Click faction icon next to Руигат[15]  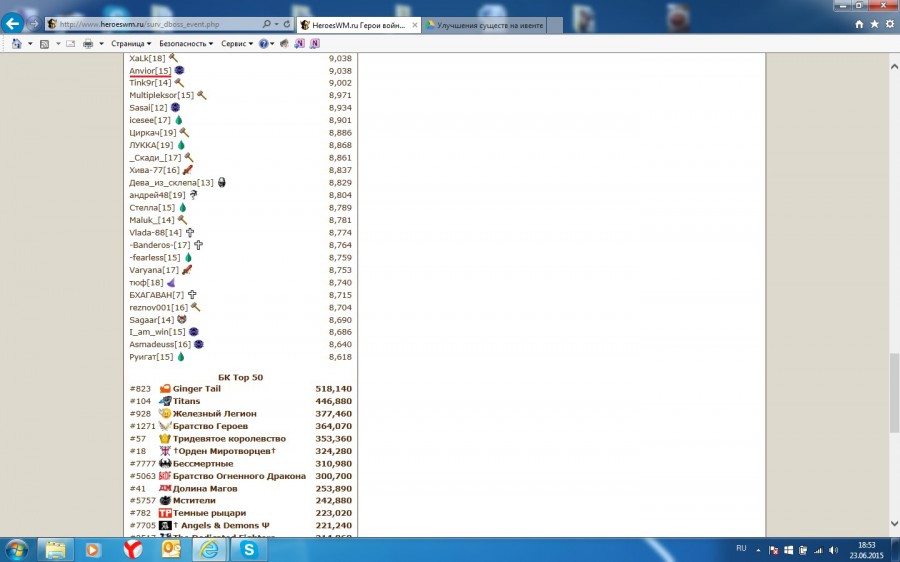181,356
